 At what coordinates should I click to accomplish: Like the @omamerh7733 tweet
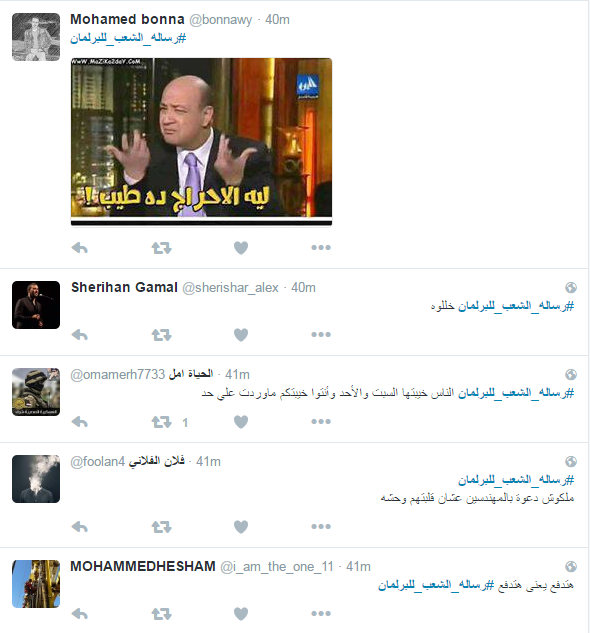point(241,422)
